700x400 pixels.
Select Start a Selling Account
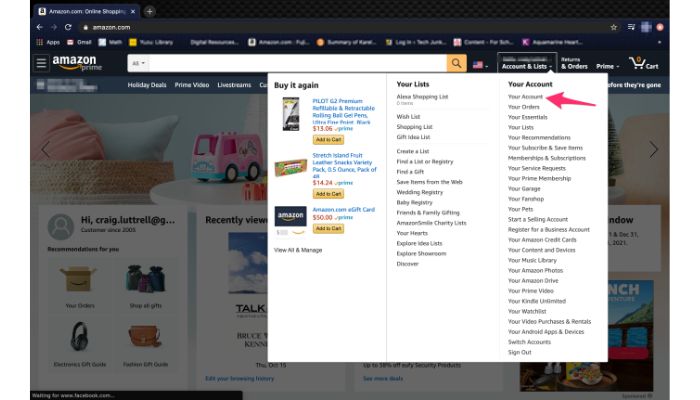538,219
